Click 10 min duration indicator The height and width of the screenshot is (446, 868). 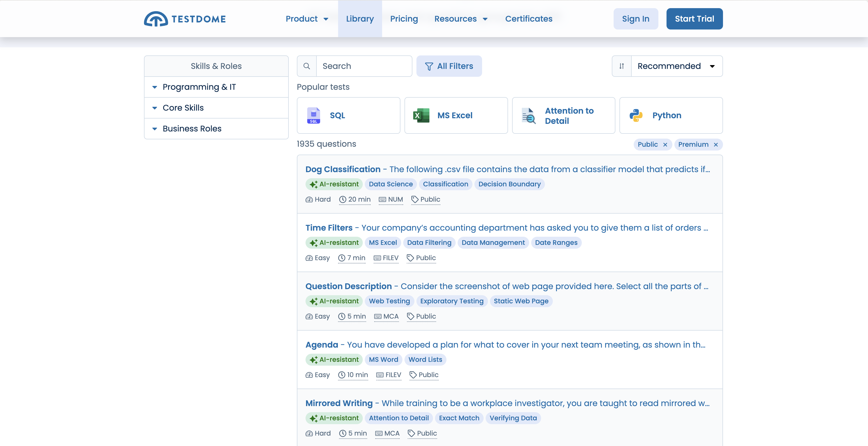click(353, 375)
